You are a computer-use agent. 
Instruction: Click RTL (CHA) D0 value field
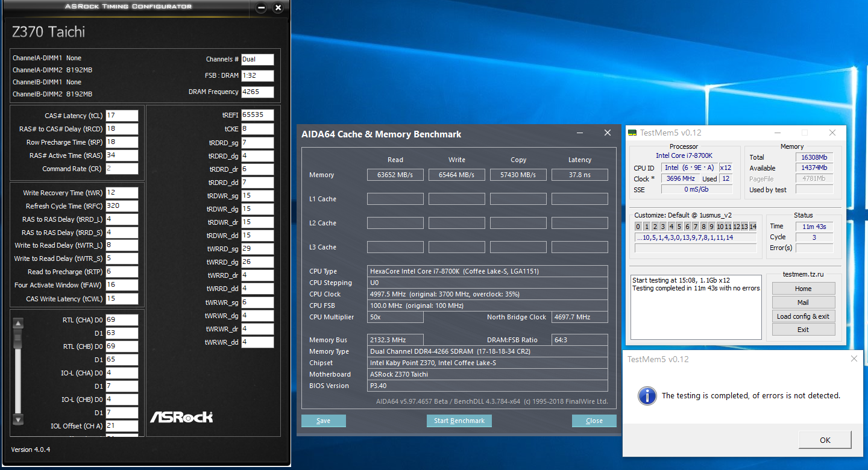122,320
